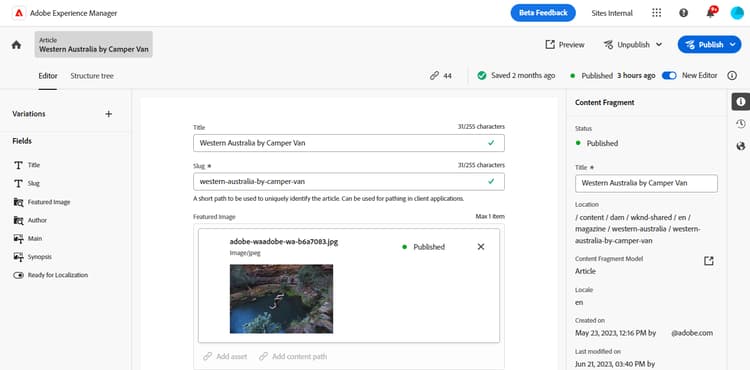Screen dimensions: 750x370
Task: Click the Content Fragment panel heading
Action: [x=605, y=102]
